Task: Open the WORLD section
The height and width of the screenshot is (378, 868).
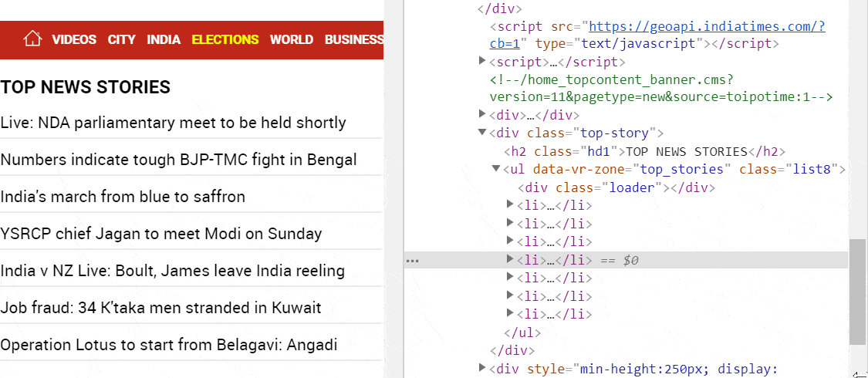Action: point(292,39)
